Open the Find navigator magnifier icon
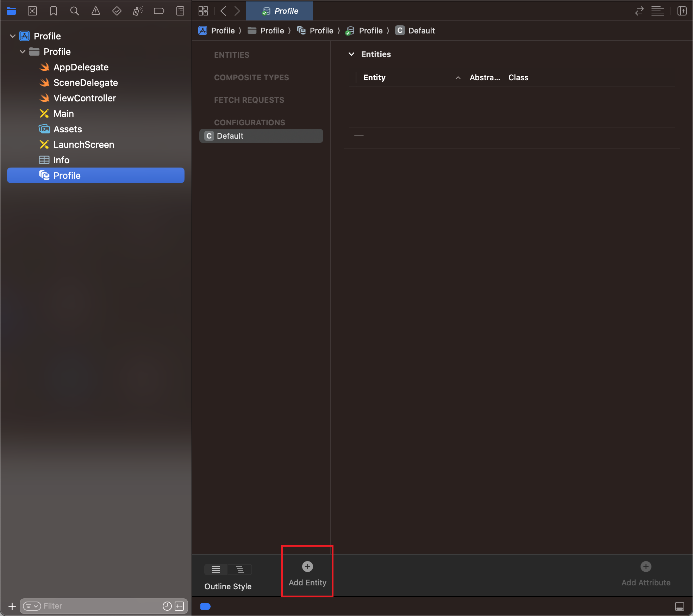The height and width of the screenshot is (616, 693). pos(74,11)
